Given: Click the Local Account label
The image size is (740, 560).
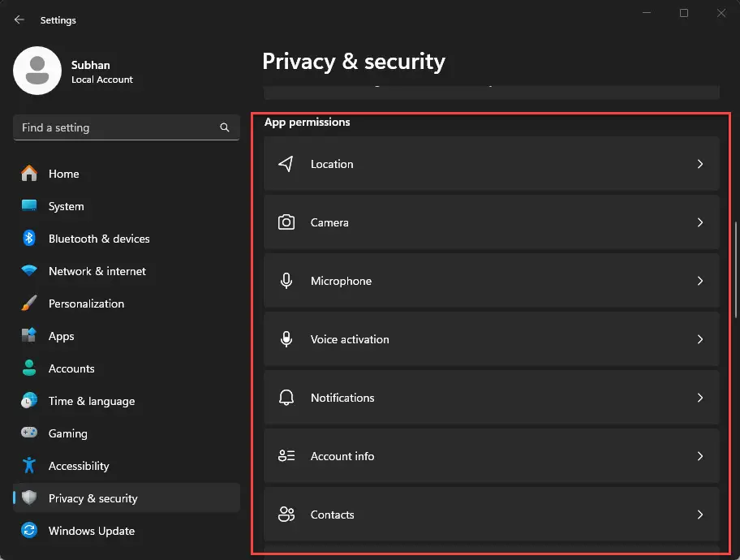Looking at the screenshot, I should click(x=102, y=80).
